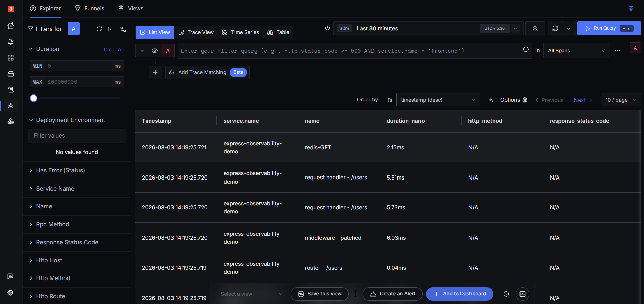Click the clock icon beside time range
644x304 pixels.
327,28
